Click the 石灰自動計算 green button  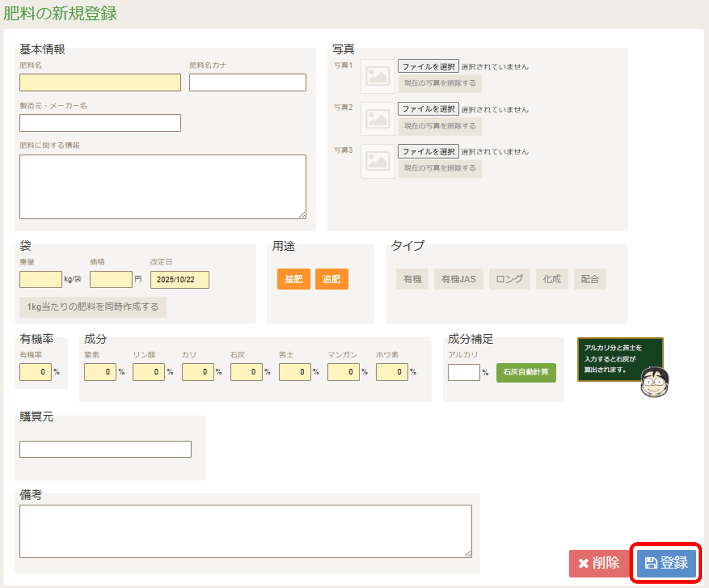tap(526, 372)
